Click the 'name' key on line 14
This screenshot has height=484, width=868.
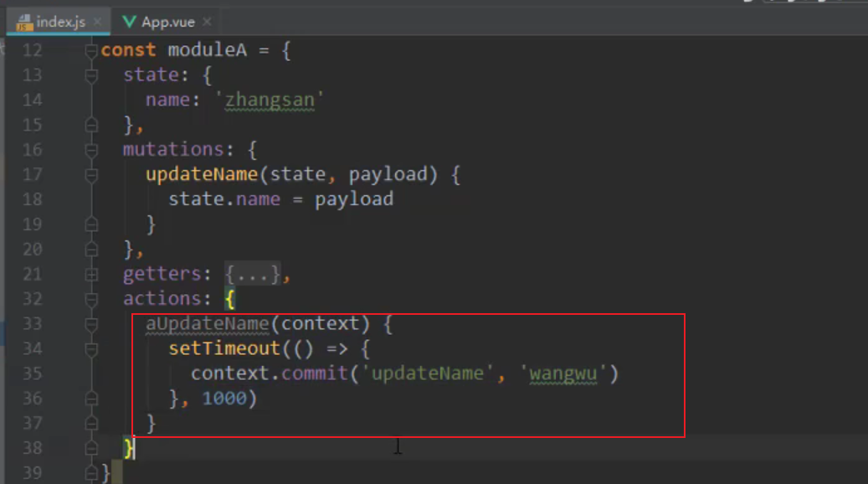click(x=167, y=100)
